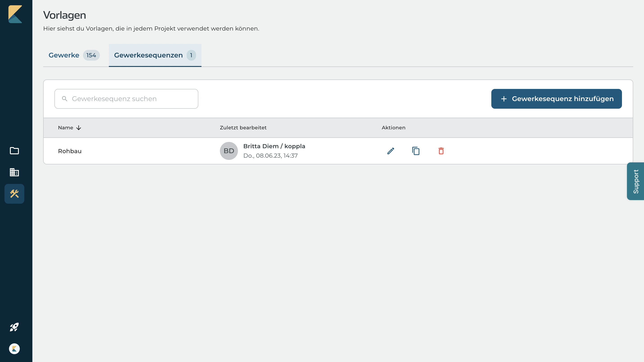Duplicate the Rohbau sequence with the copy icon
This screenshot has width=644, height=362.
click(416, 151)
